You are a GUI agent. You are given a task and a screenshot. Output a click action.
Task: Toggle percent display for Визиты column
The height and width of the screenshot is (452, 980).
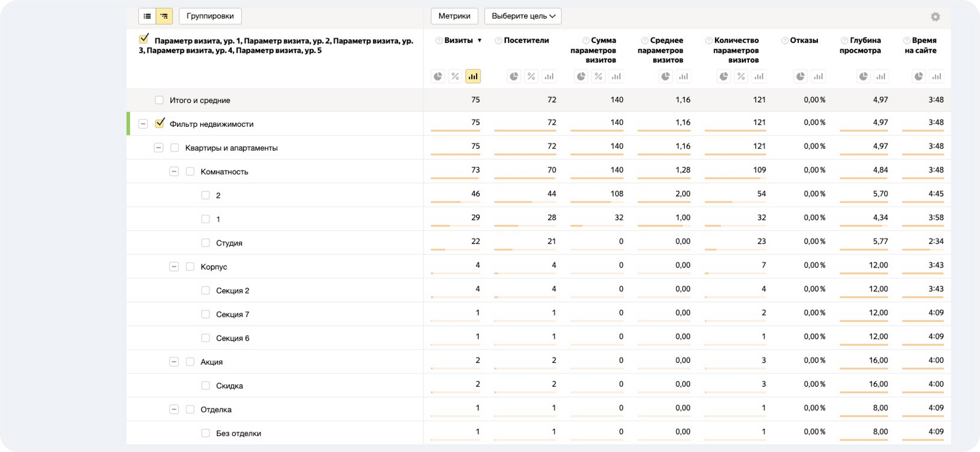pos(455,77)
